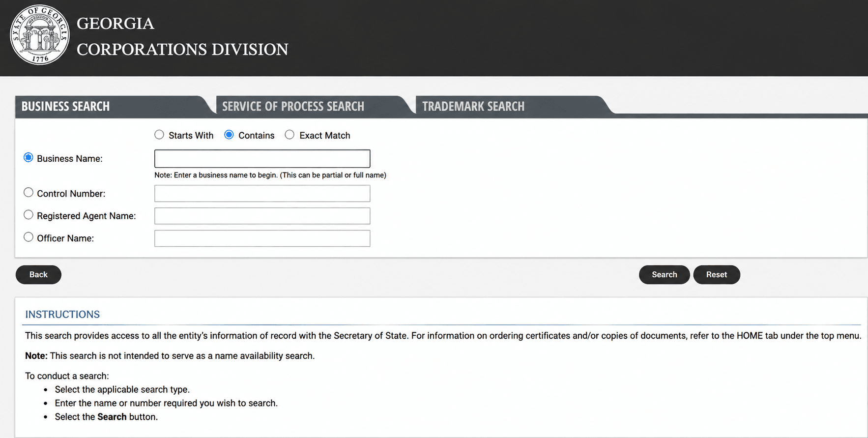Select the Starts With radio option
This screenshot has width=868, height=438.
159,135
